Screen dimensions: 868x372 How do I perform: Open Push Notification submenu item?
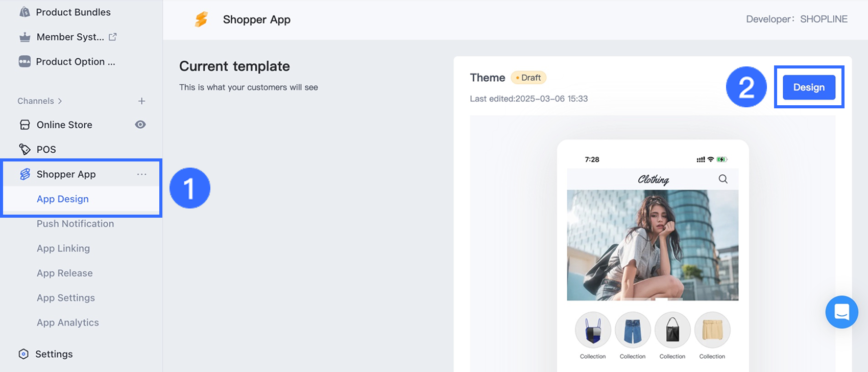tap(75, 224)
